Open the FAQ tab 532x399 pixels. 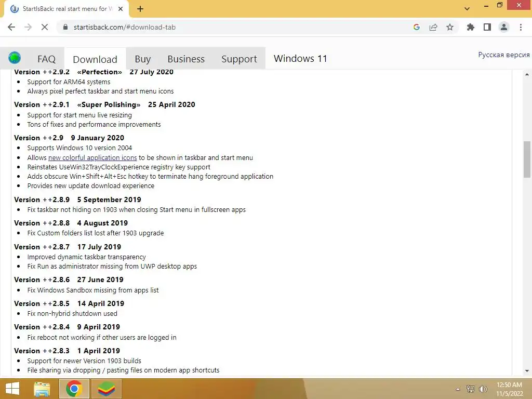[46, 59]
